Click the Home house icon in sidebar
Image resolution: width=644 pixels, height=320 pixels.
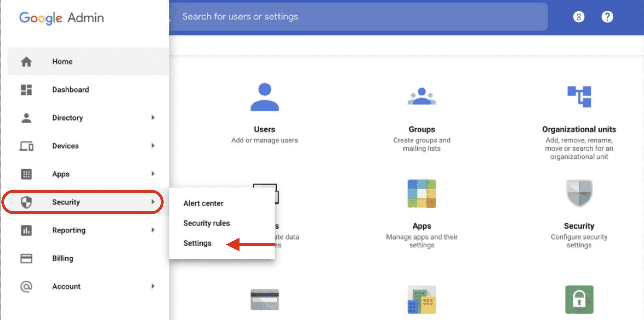click(x=26, y=61)
